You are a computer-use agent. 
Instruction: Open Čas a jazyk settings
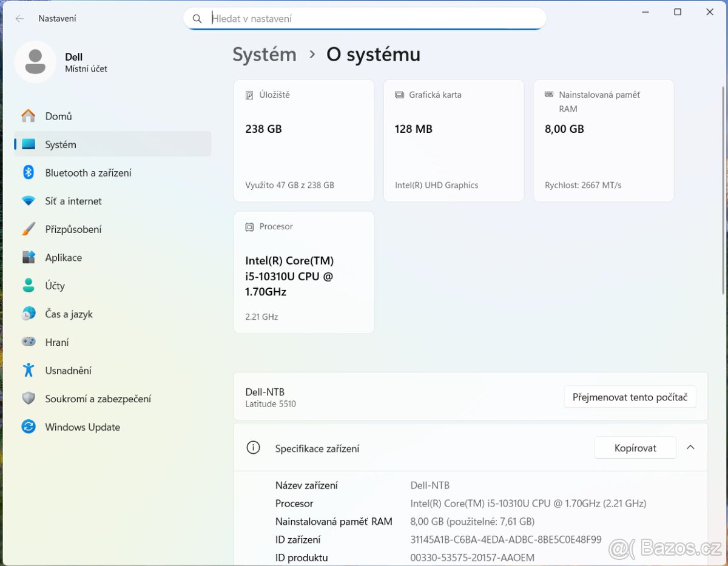69,314
